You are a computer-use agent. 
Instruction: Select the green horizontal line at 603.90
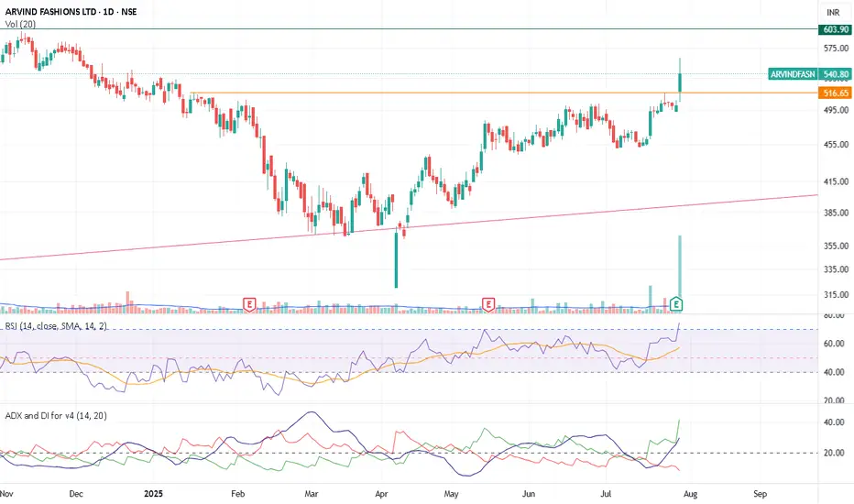pyautogui.click(x=409, y=29)
